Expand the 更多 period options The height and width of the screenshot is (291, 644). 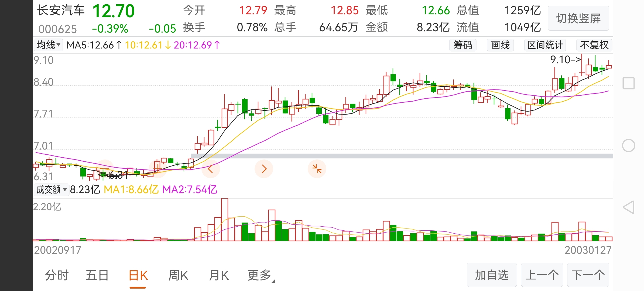click(261, 275)
